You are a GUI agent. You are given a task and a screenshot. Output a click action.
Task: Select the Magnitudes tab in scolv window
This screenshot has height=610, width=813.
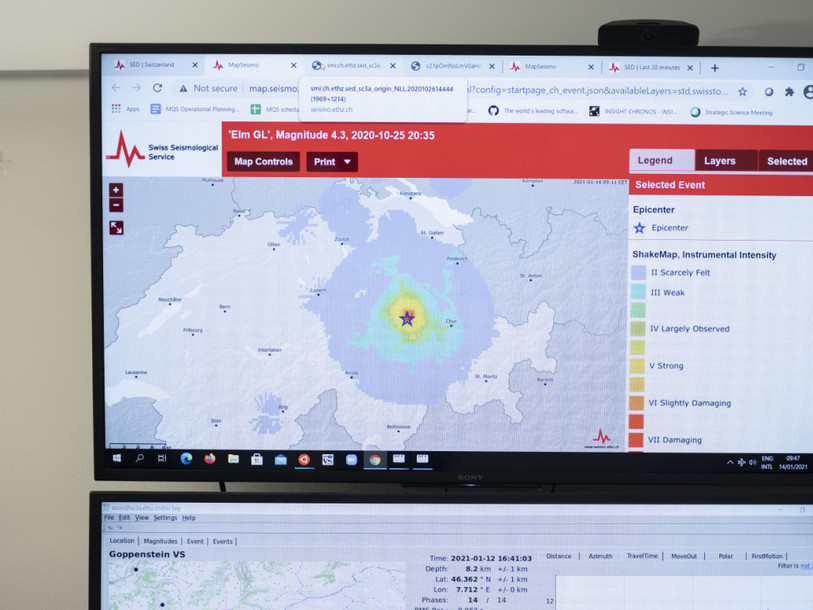point(160,541)
